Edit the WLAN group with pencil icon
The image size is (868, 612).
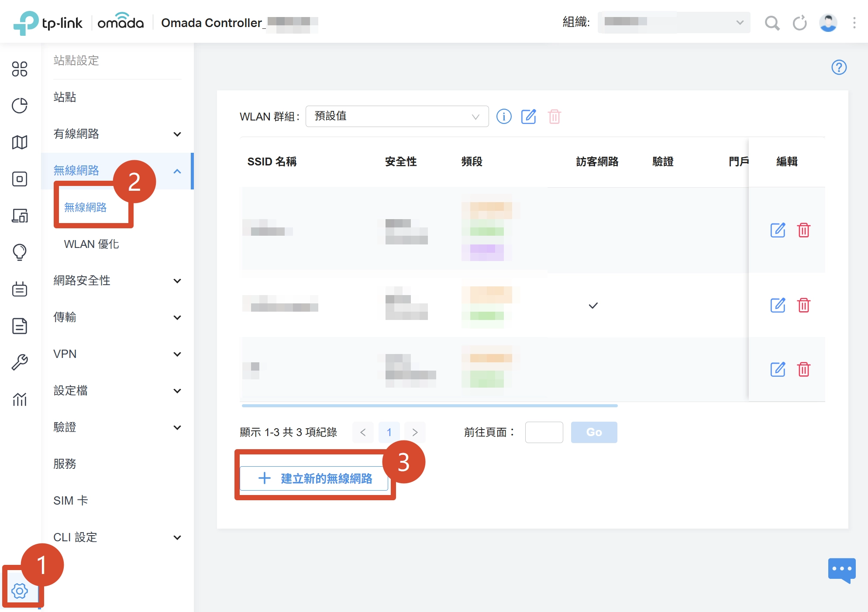(x=529, y=117)
